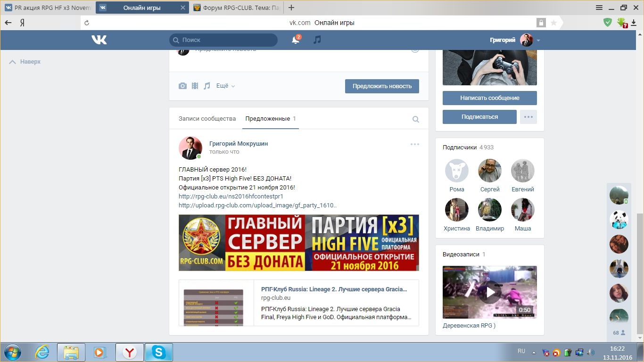Launch Internet Explorer from taskbar
Viewport: 644px width, 362px height.
click(x=42, y=352)
